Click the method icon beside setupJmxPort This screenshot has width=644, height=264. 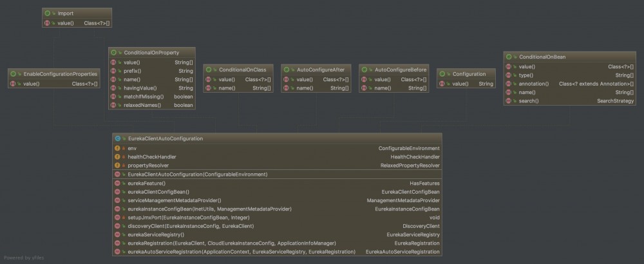[x=117, y=218]
